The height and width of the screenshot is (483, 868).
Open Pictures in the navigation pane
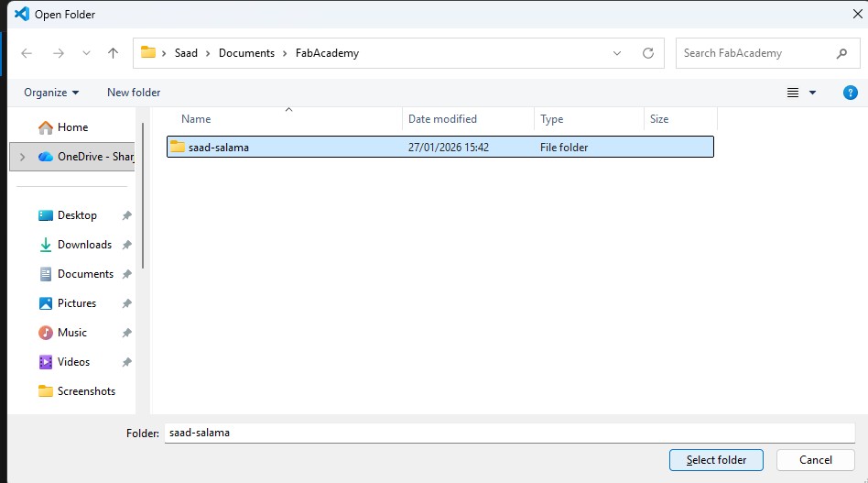click(67, 303)
